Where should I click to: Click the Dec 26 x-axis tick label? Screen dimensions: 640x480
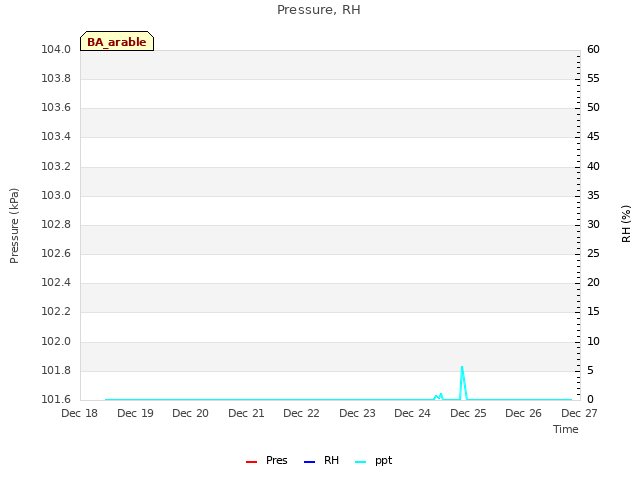point(524,413)
